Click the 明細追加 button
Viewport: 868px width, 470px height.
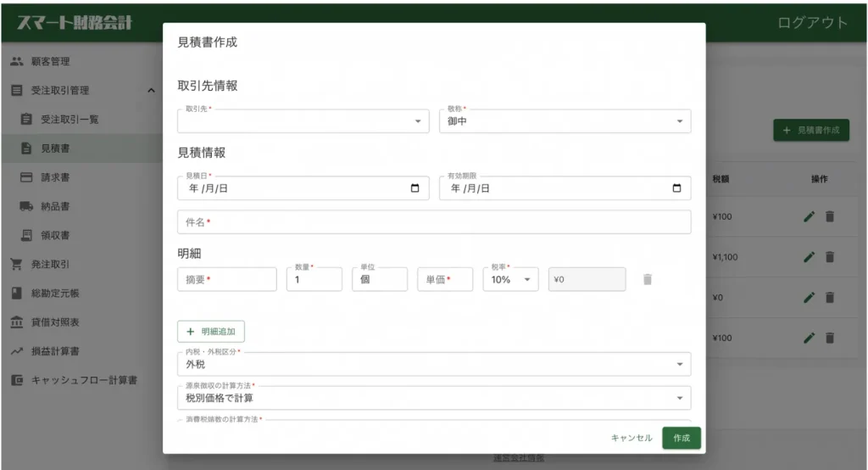coord(211,332)
